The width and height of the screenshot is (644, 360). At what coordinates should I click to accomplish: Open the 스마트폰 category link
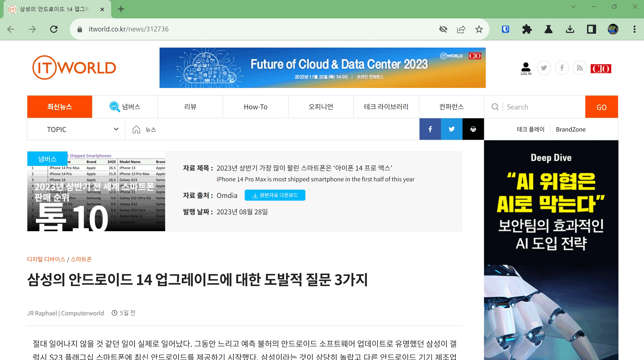[81, 259]
